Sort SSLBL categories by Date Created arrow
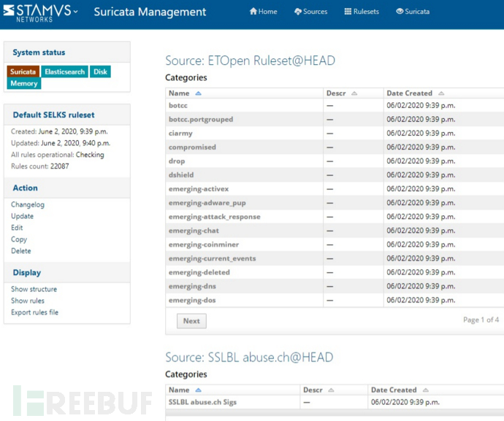504x421 pixels. pos(426,390)
